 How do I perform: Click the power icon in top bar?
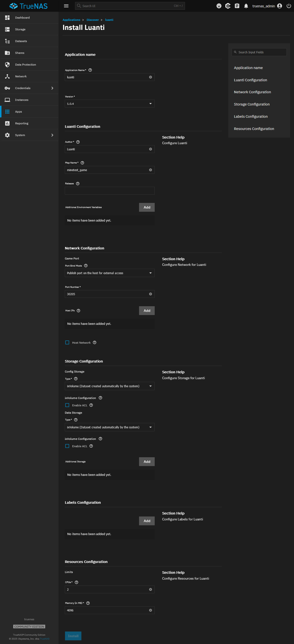289,6
